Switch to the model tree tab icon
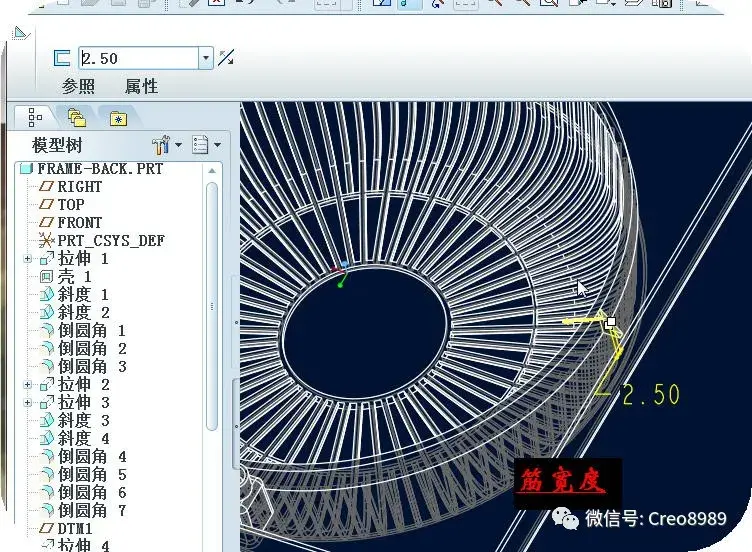752x552 pixels. (x=35, y=117)
